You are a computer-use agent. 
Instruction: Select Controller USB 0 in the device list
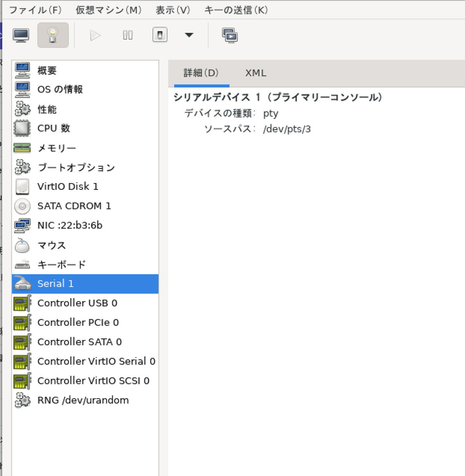coord(77,303)
